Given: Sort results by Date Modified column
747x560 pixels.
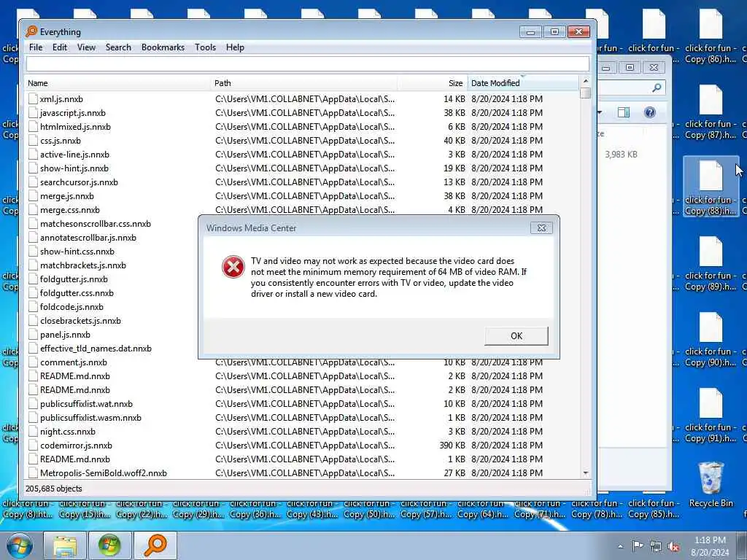Looking at the screenshot, I should [x=522, y=83].
